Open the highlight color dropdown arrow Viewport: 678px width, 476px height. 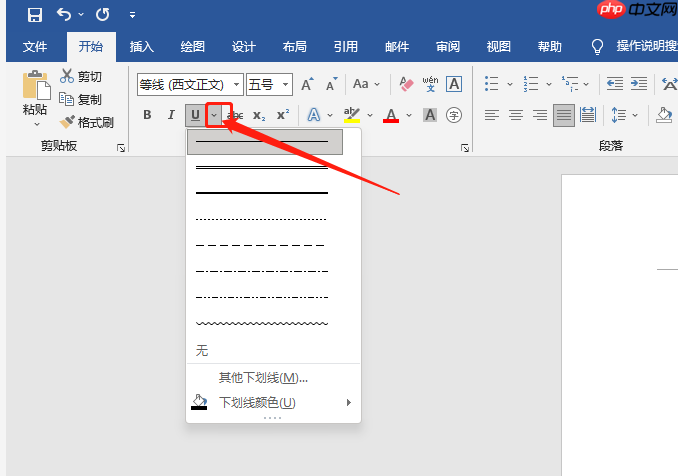point(370,115)
